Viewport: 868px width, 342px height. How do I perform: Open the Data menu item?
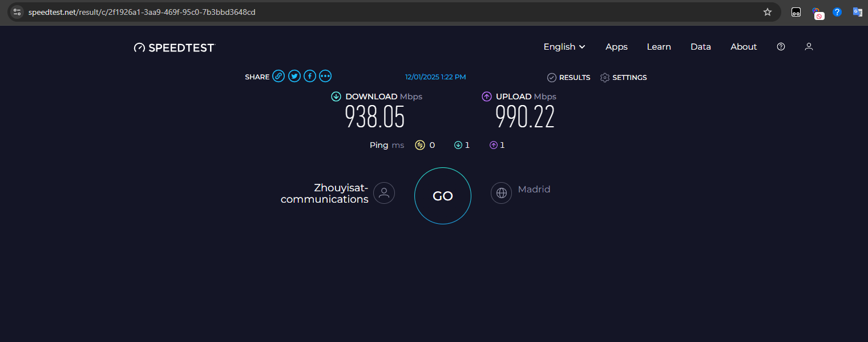(x=701, y=47)
